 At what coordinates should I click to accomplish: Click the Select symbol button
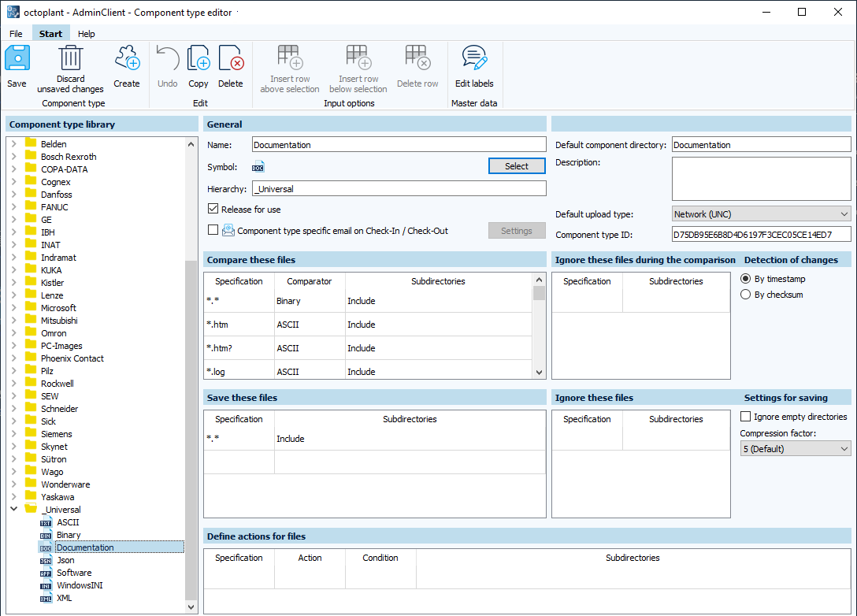coord(517,166)
